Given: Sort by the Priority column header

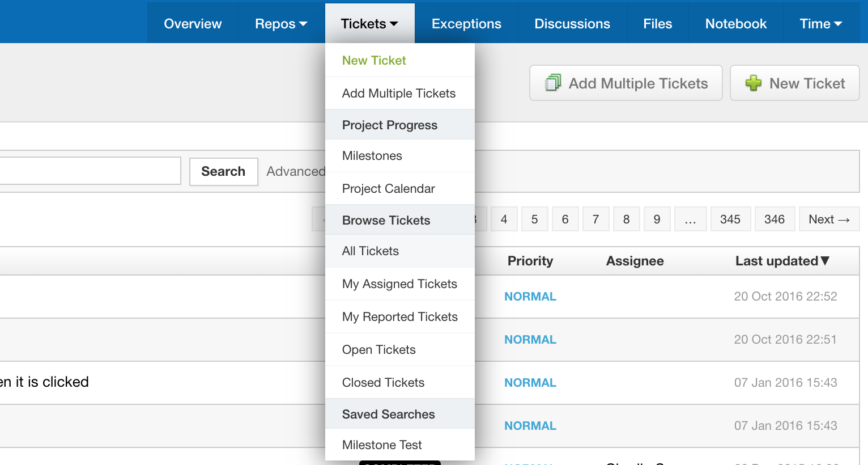Looking at the screenshot, I should coord(530,261).
